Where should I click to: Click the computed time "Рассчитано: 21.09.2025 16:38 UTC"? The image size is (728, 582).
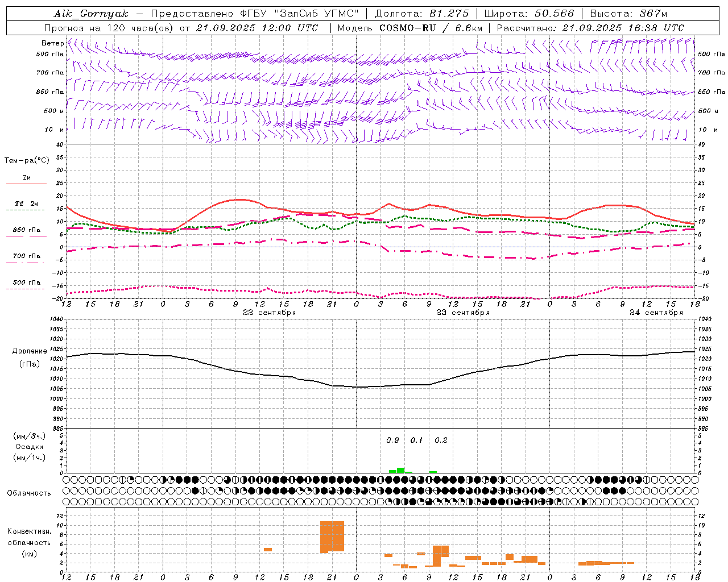click(590, 28)
